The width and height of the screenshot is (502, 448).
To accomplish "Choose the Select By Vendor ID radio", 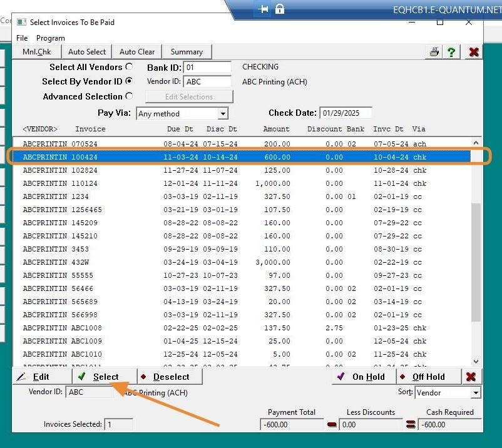I will pos(129,81).
